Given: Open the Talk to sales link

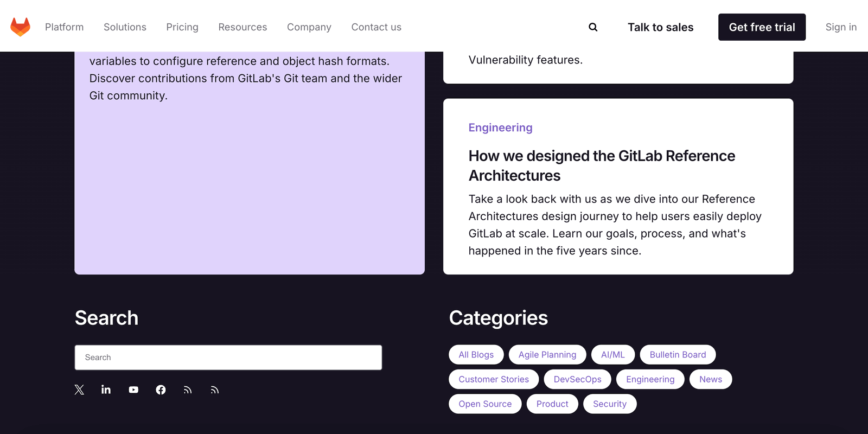Looking at the screenshot, I should [660, 27].
